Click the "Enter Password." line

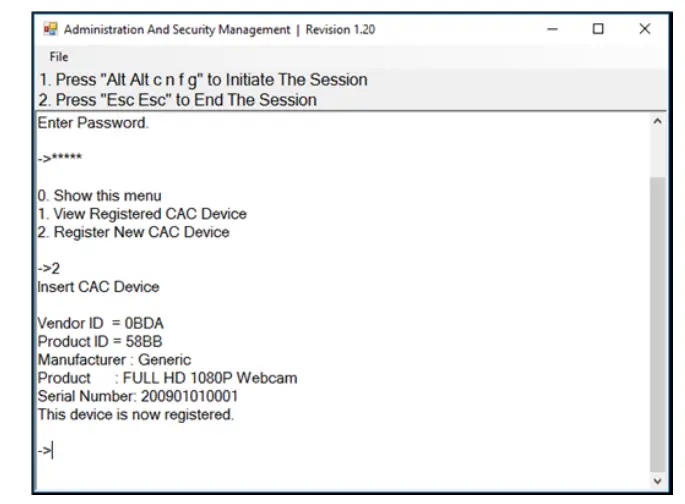[93, 123]
